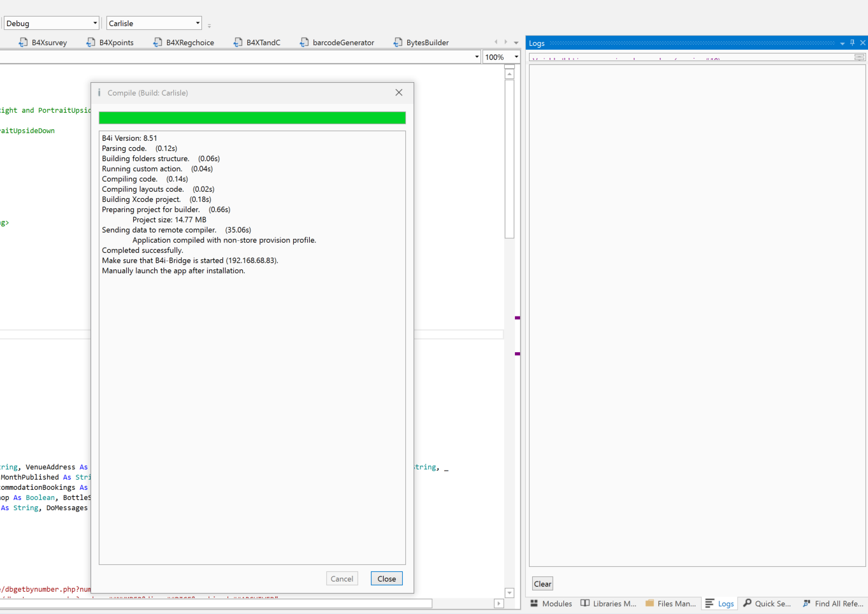Screen dimensions: 868x614
Task: Click the 'Make sure that B4i-Bridge is started' line
Action: click(190, 261)
